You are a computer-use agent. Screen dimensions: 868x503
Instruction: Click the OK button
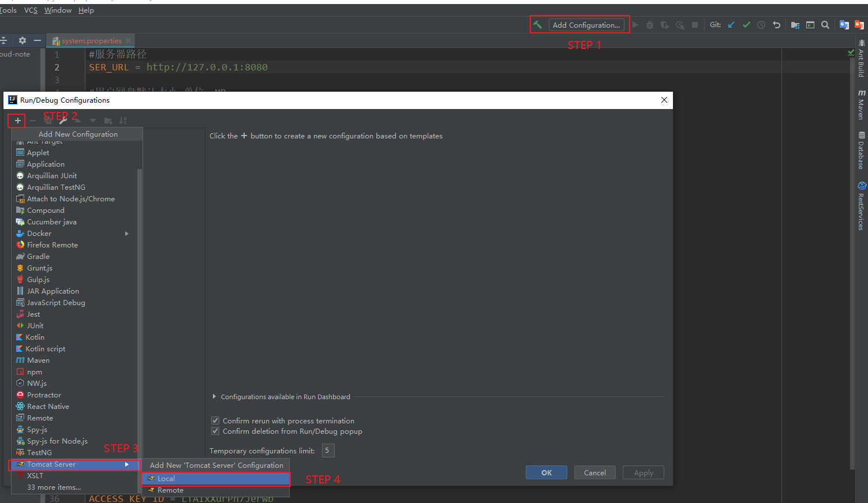tap(546, 472)
